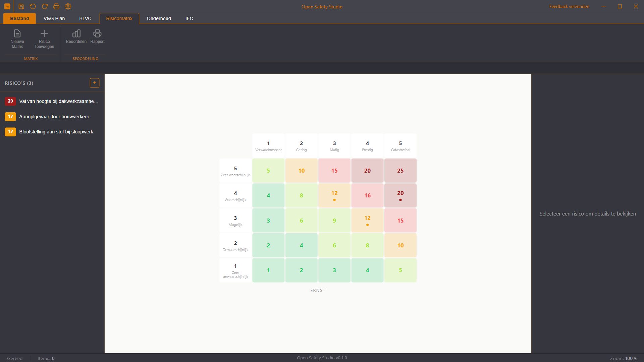
Task: Click Risico Toevoegen in ribbon
Action: click(x=44, y=39)
